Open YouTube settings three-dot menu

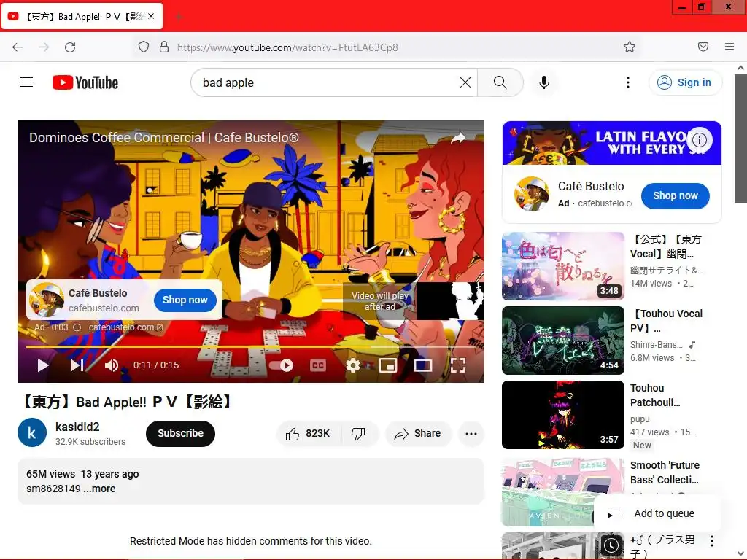(628, 82)
